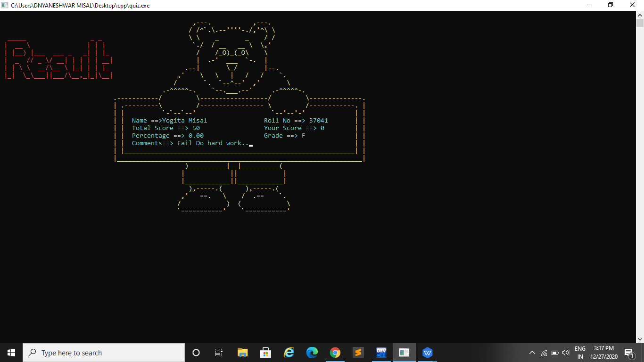Launch Google Chrome from the taskbar

pos(335,353)
